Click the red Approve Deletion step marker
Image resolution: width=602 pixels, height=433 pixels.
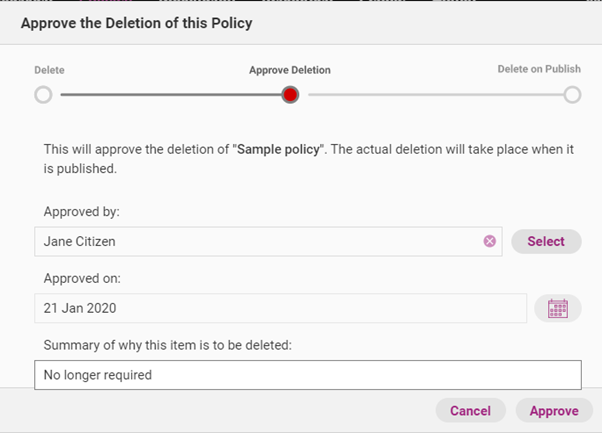click(290, 95)
